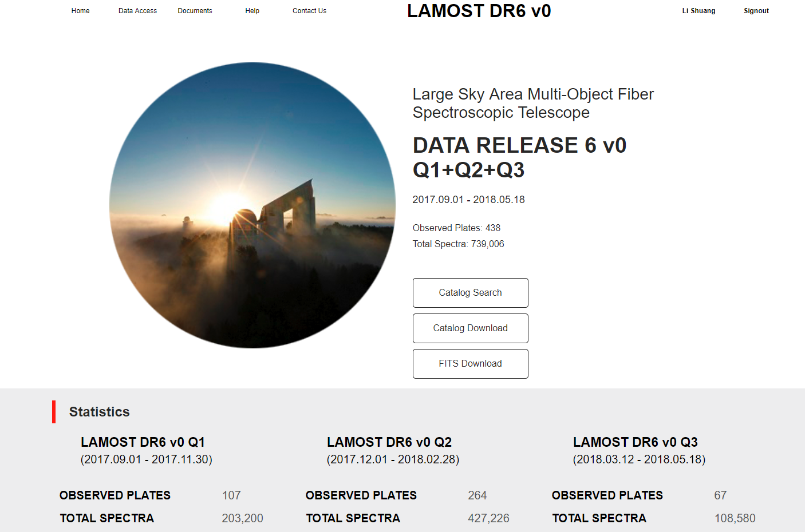Select the DATA RELEASE 6 v0 heading
The width and height of the screenshot is (805, 532).
point(520,145)
